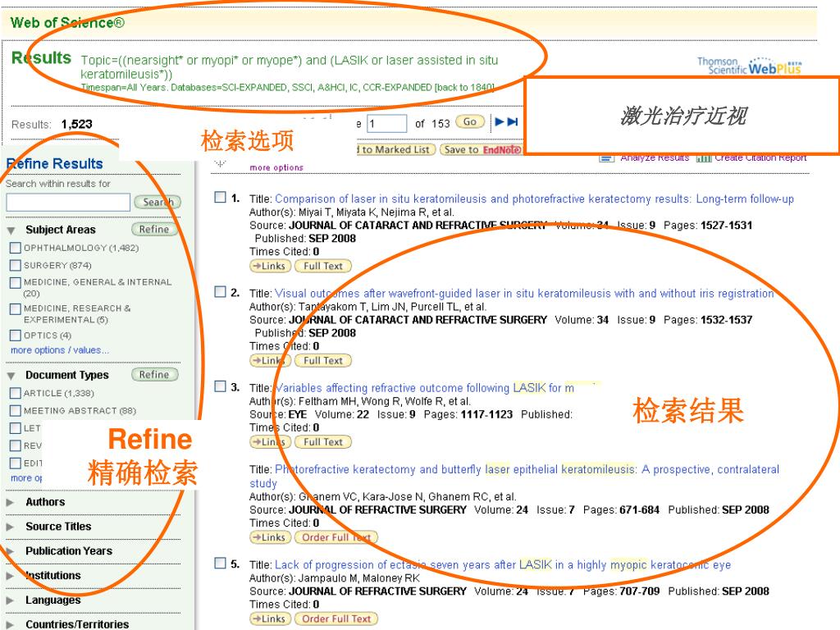840x630 pixels.
Task: Open article Comparison of laser in situ keratomileusis
Action: click(x=534, y=199)
